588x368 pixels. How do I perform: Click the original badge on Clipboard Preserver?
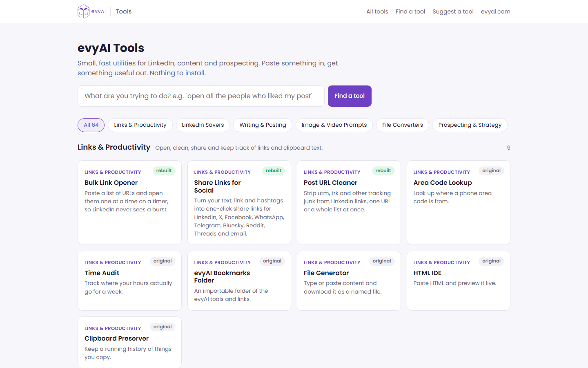pyautogui.click(x=163, y=327)
